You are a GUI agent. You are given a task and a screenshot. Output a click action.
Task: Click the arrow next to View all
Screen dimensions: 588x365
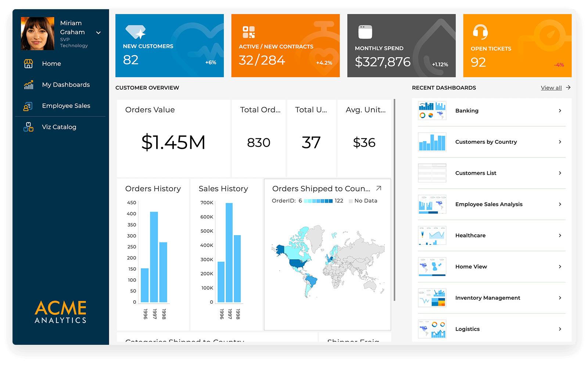(568, 87)
